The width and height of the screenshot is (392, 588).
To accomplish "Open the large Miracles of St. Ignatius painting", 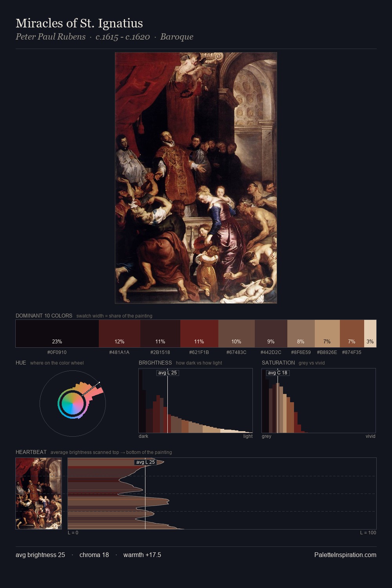I will [x=196, y=178].
